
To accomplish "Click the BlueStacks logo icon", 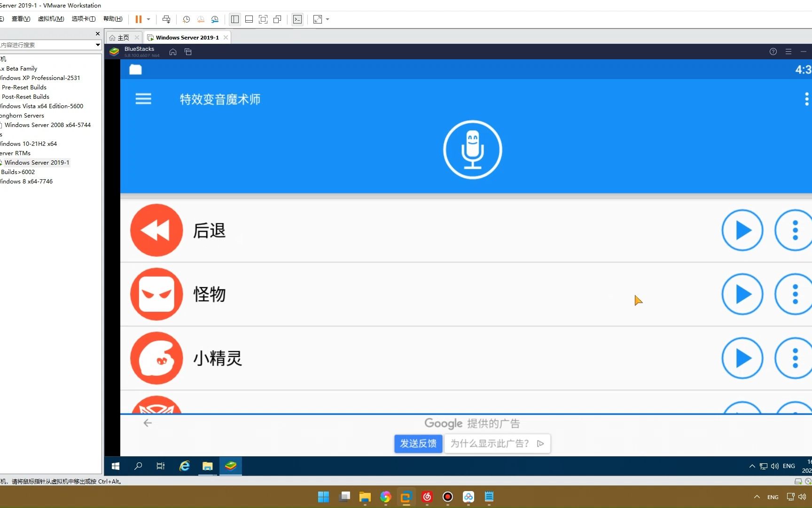I will [x=114, y=52].
